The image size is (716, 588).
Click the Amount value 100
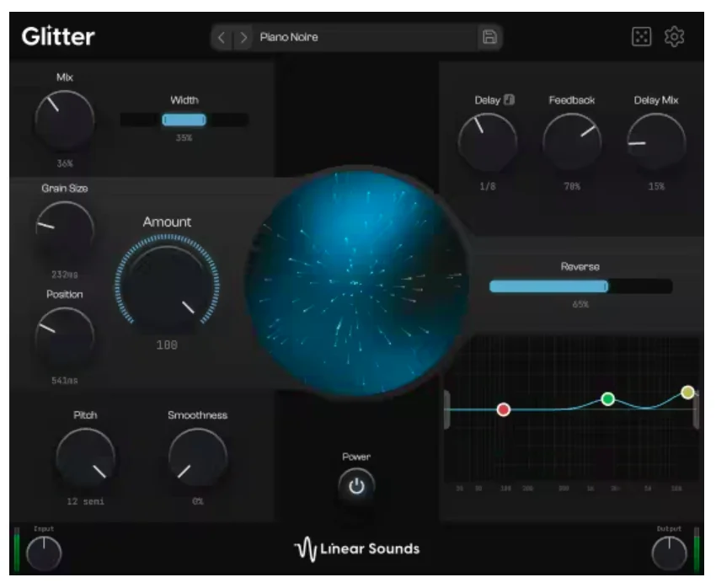coord(167,345)
